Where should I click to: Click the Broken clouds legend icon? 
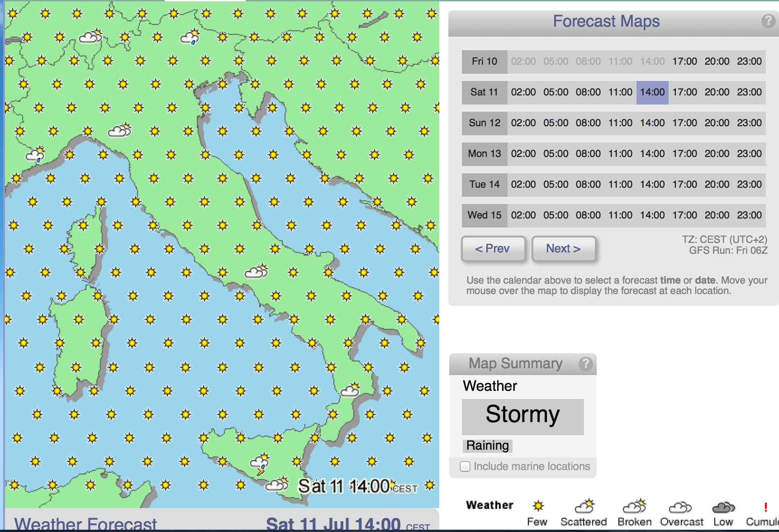634,506
